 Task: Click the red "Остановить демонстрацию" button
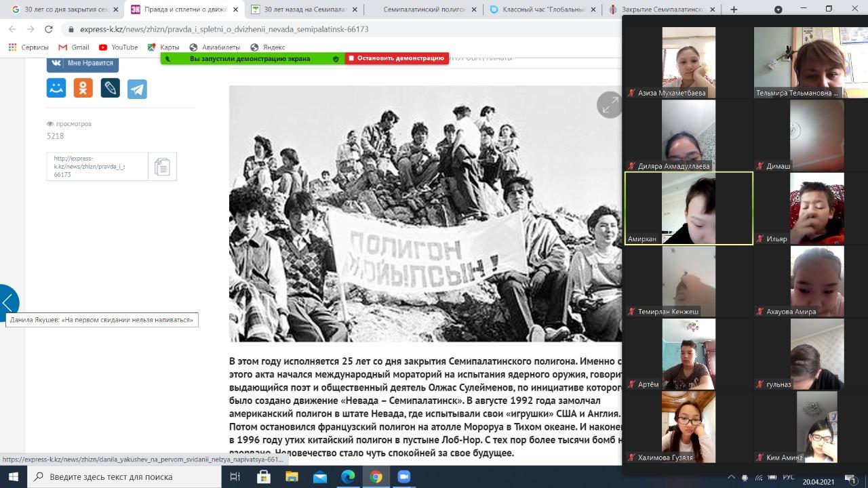397,58
